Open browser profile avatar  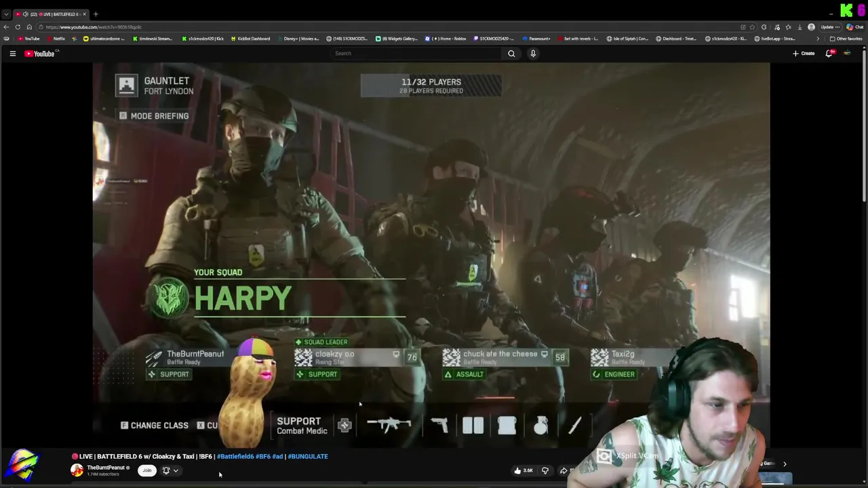tap(811, 27)
